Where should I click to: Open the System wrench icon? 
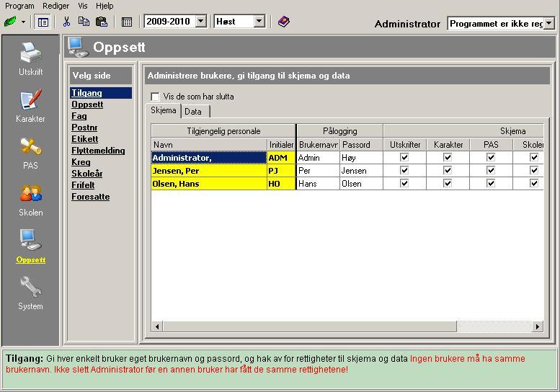click(x=30, y=288)
